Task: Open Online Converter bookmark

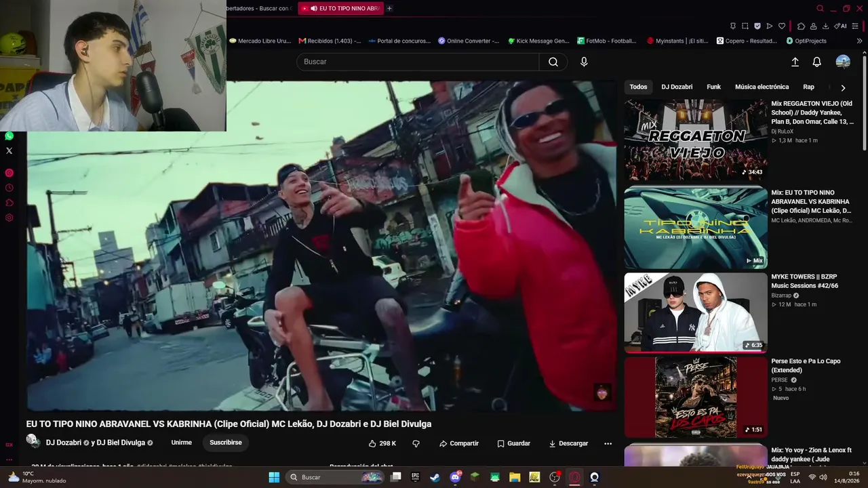Action: click(x=469, y=41)
